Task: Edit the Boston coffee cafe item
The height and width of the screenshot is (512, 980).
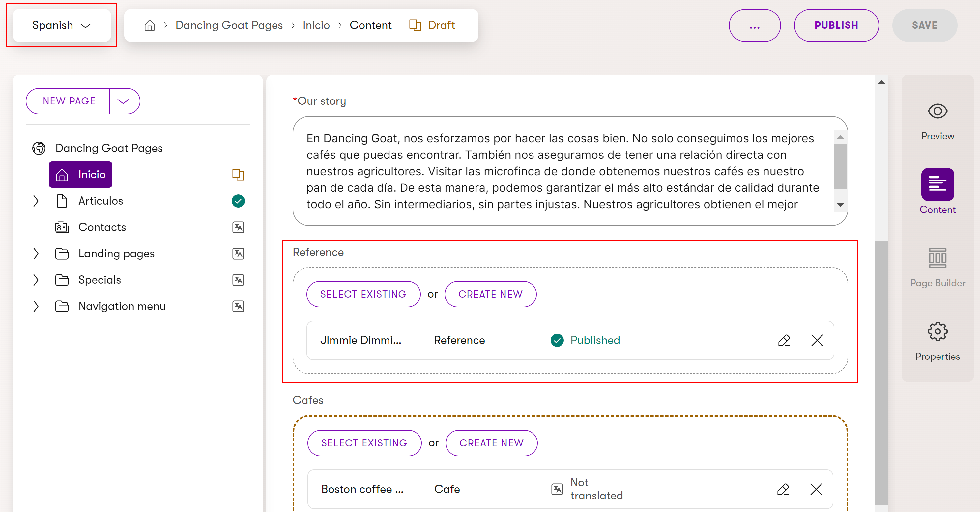Action: pos(783,489)
